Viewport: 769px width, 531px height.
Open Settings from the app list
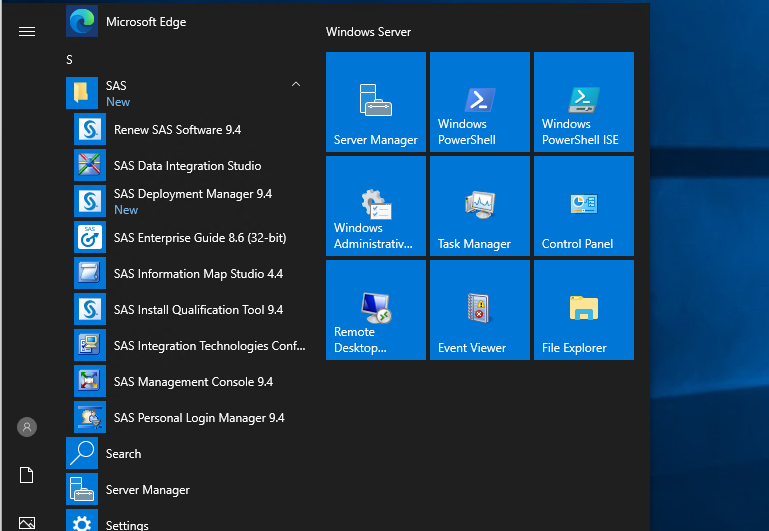[127, 524]
